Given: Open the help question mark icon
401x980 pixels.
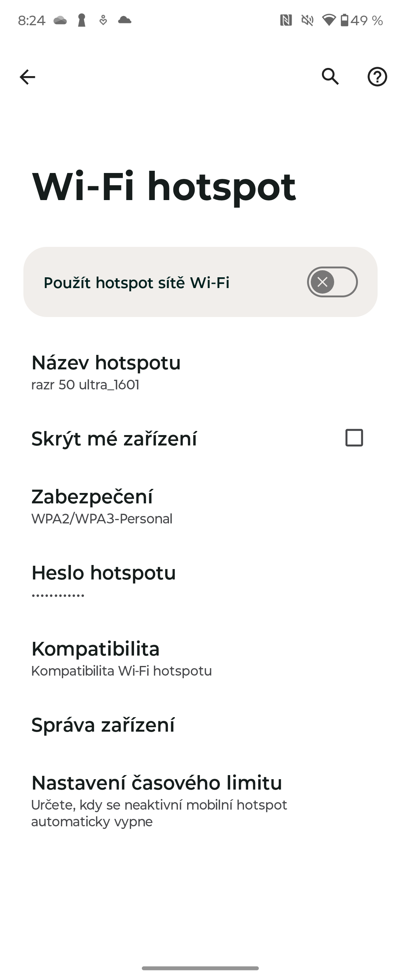Looking at the screenshot, I should coord(376,77).
